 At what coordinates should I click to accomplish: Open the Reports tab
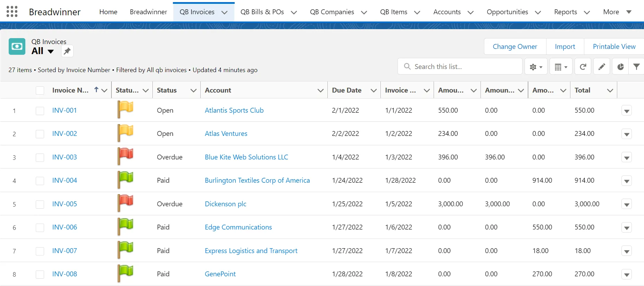(566, 12)
